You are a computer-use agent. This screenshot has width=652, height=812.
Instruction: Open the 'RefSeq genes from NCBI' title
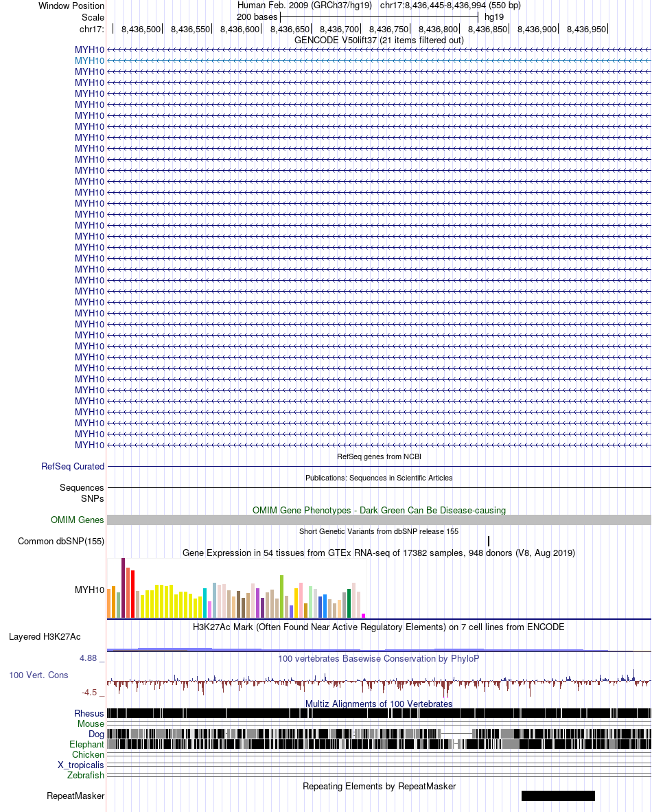tap(379, 456)
